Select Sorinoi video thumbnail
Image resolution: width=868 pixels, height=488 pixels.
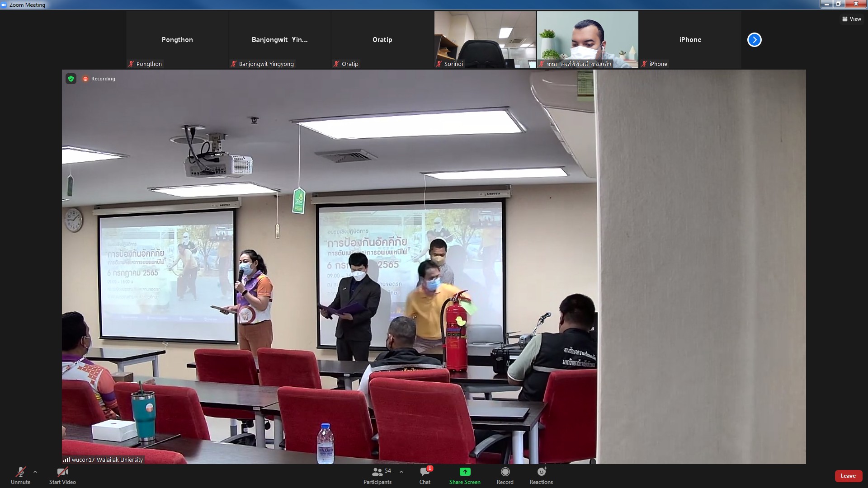click(x=485, y=40)
